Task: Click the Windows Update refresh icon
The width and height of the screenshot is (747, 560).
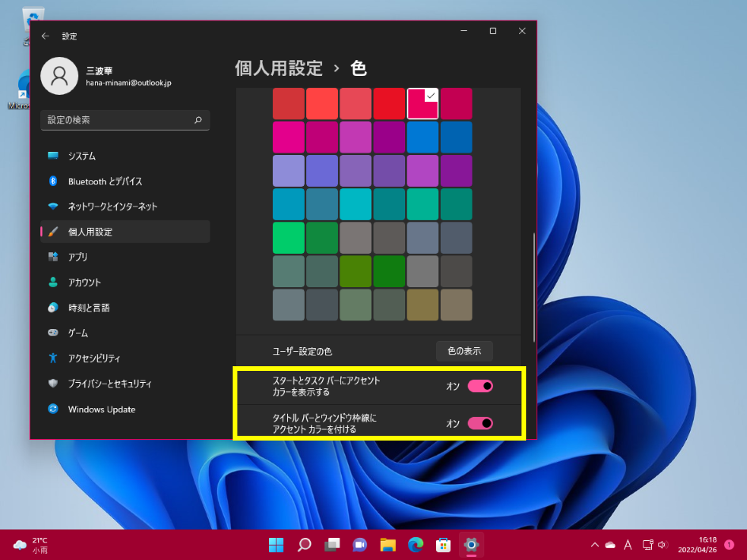Action: point(53,409)
